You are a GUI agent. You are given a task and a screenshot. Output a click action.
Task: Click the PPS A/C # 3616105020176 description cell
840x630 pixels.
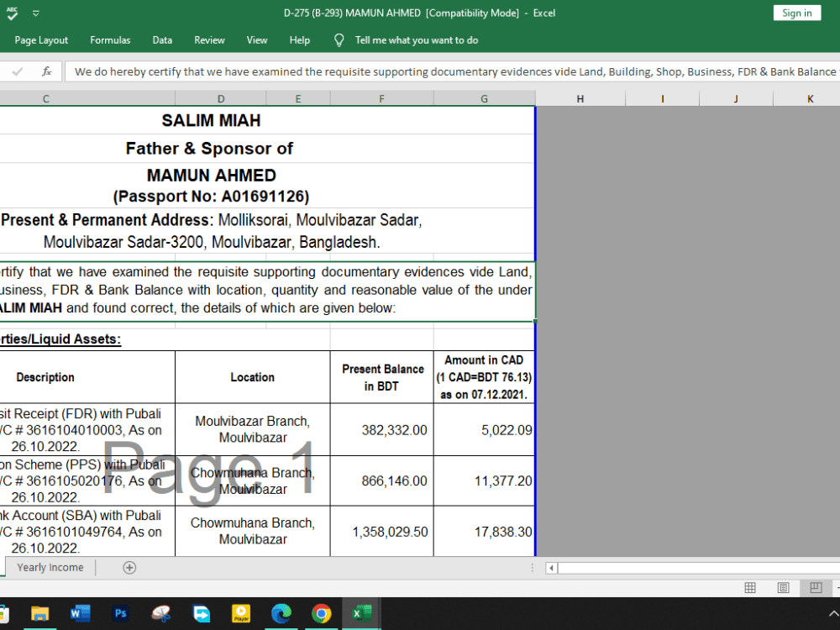pos(87,480)
